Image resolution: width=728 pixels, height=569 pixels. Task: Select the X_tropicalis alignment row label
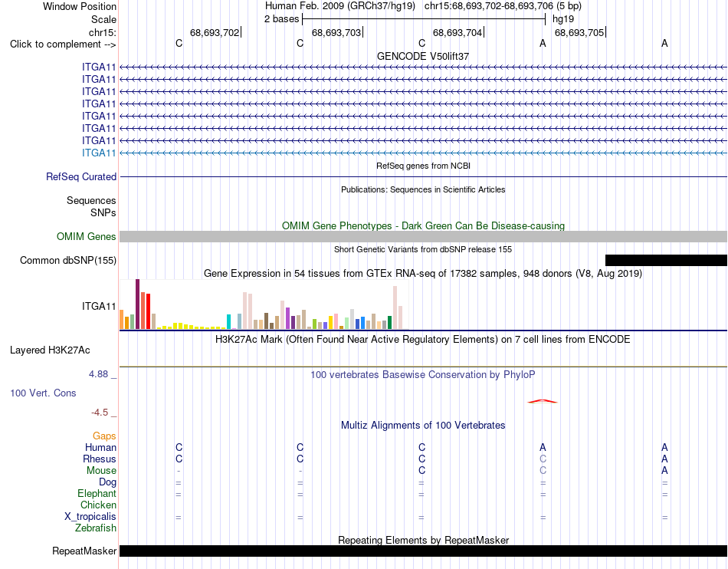point(90,517)
